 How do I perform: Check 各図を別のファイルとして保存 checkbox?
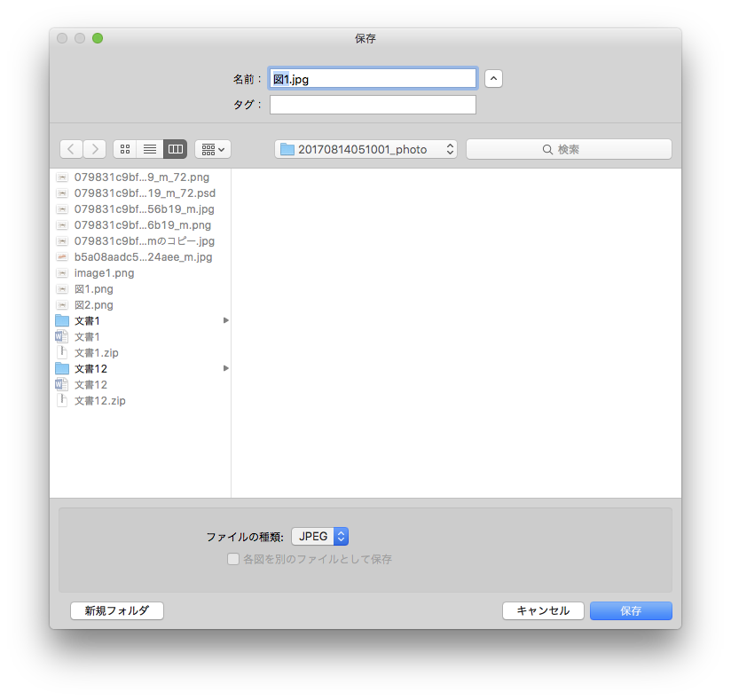click(233, 559)
